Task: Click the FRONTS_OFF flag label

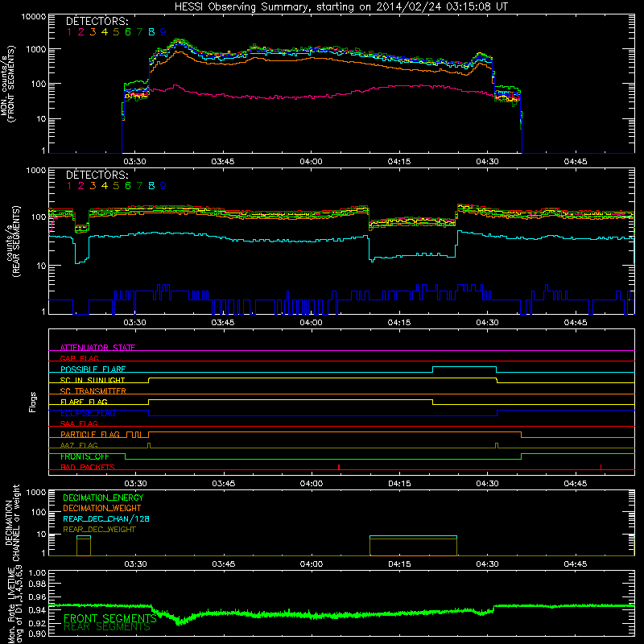Action: 85,456
